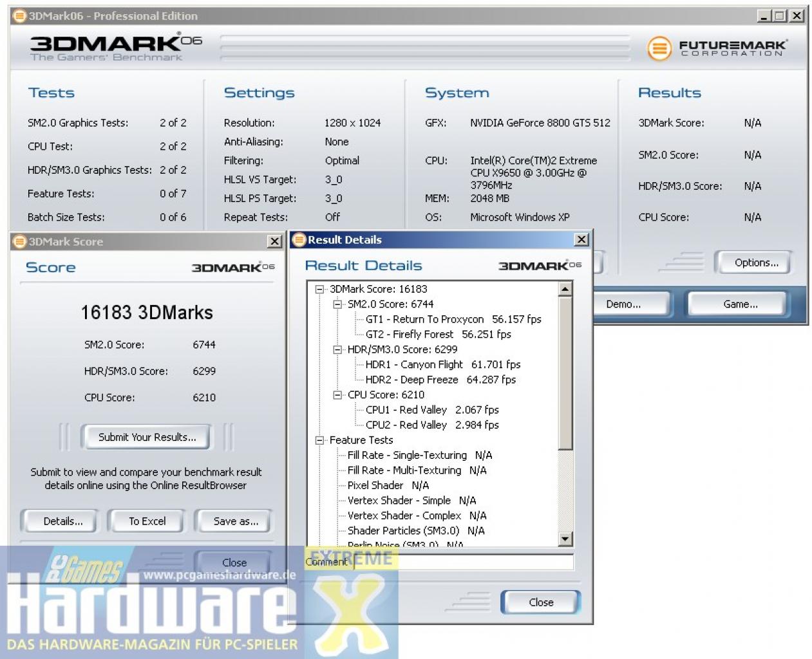Image resolution: width=812 pixels, height=659 pixels.
Task: Collapse the SM2.0 Score: 6744 node
Action: click(337, 304)
